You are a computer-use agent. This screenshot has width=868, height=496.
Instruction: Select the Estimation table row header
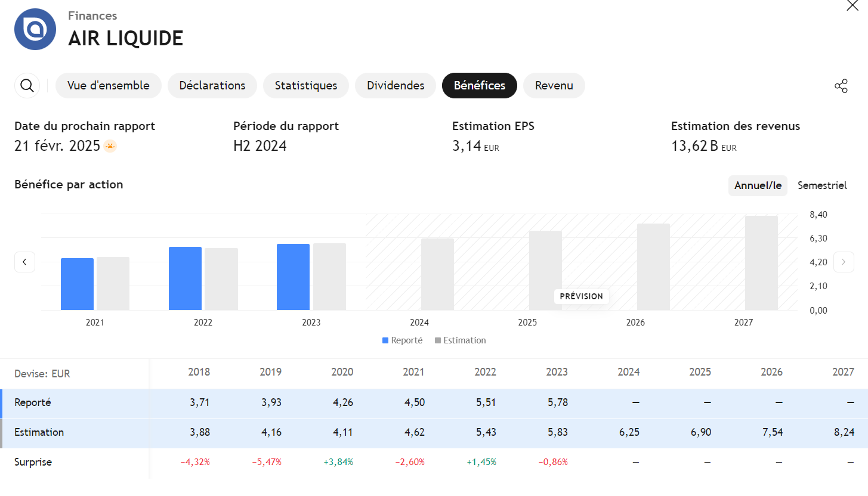pyautogui.click(x=39, y=432)
